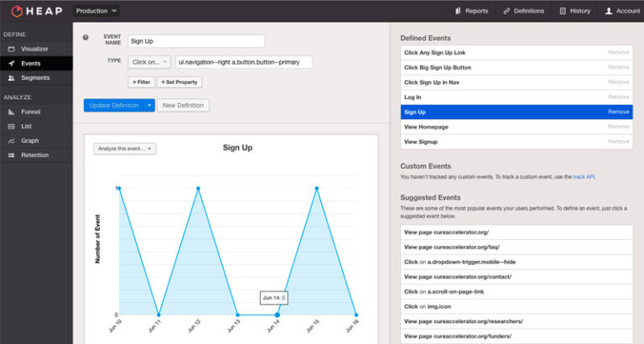Add a filter with + Filter button
Viewport: 644px width, 344px height.
coord(141,82)
